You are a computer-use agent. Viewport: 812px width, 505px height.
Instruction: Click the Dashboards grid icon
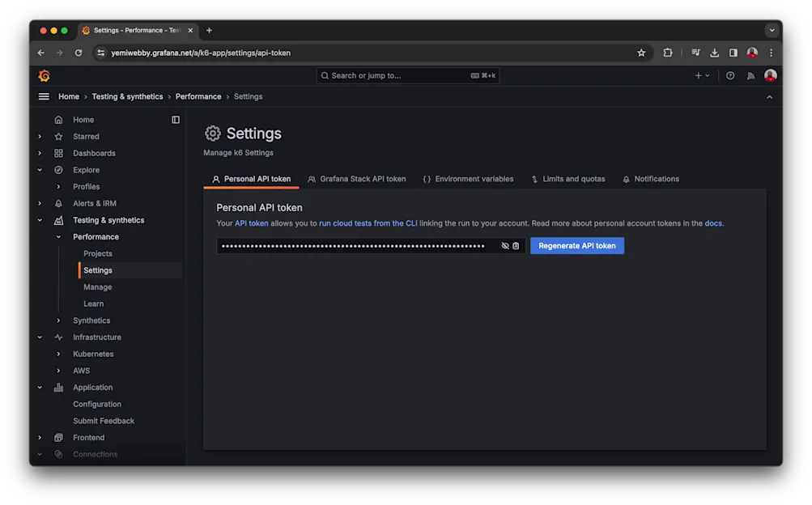coord(58,153)
